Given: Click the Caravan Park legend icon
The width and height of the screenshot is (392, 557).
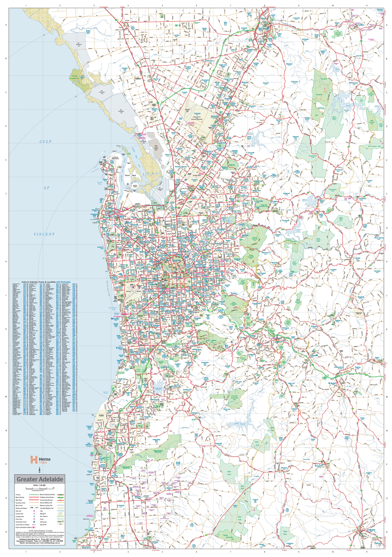Looking at the screenshot, I should [34, 514].
